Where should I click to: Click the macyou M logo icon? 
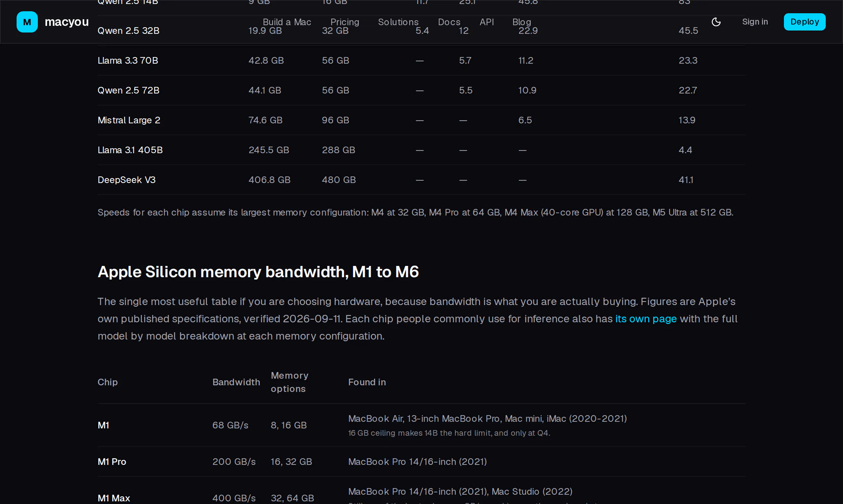[x=27, y=22]
